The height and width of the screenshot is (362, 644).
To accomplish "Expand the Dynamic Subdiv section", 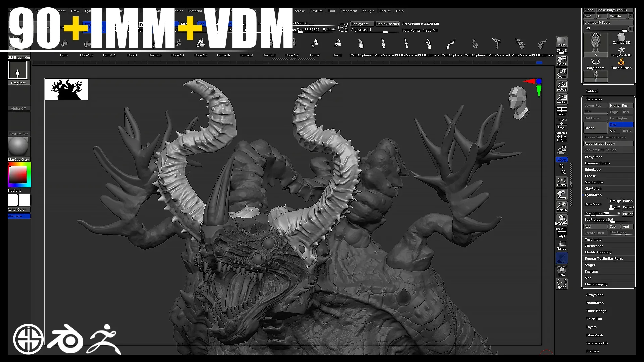I will coord(597,163).
